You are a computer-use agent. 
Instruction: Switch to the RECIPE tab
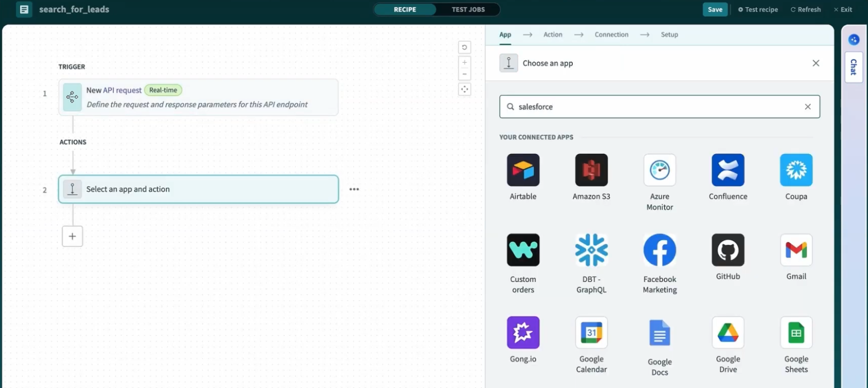pyautogui.click(x=405, y=9)
